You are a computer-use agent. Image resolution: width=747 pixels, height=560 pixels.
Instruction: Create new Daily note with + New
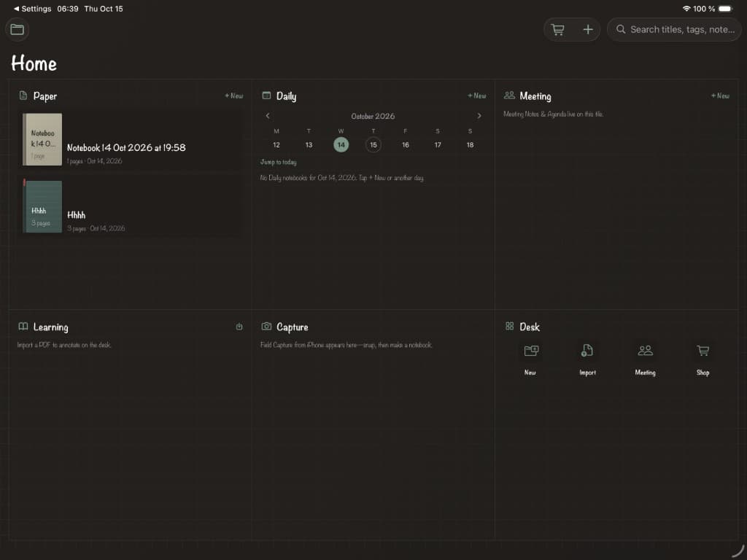coord(477,96)
